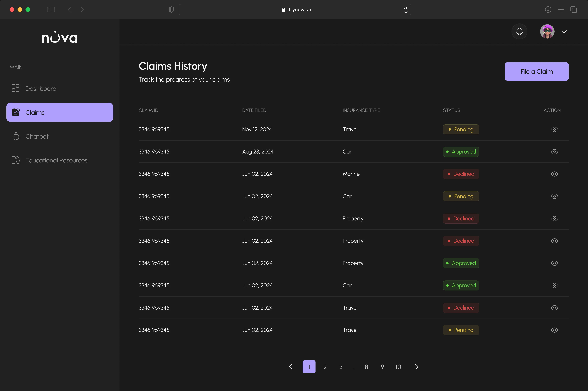The image size is (588, 391).
Task: Click the Claims sidebar icon
Action: pos(16,112)
